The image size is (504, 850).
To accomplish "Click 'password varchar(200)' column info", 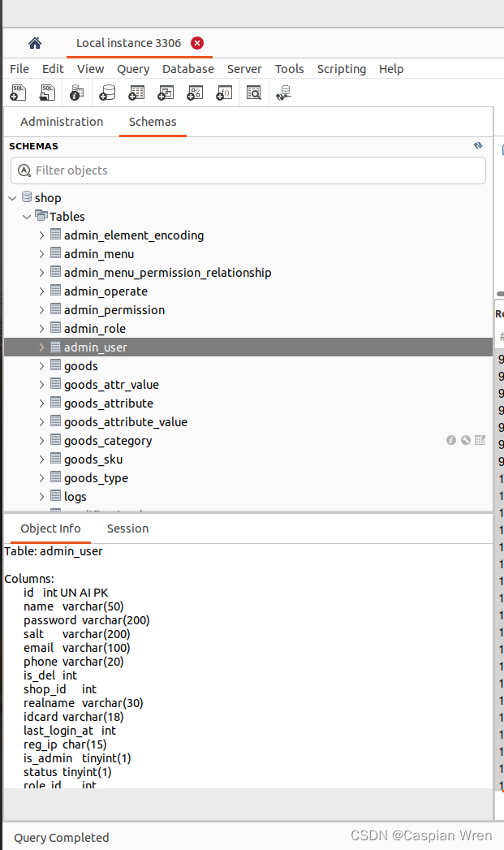I will tap(87, 620).
